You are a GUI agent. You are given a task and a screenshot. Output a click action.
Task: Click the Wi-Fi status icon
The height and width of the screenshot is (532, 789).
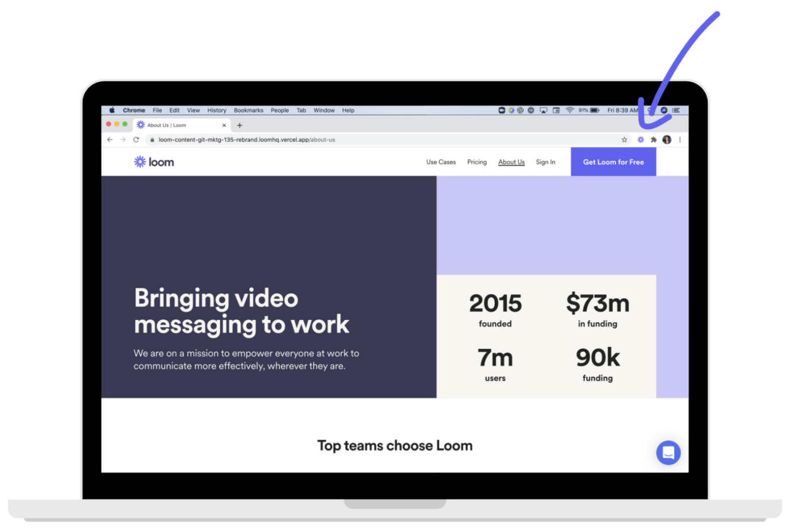coord(569,110)
